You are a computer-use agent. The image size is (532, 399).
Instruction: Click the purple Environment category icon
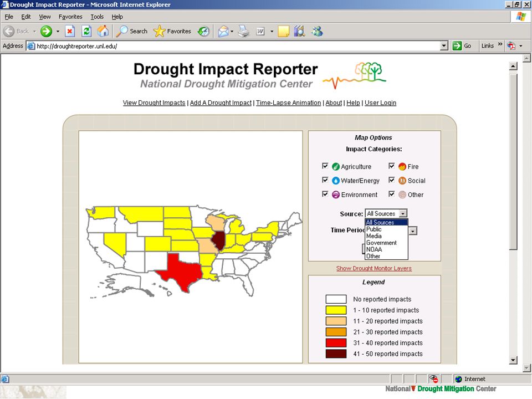tap(336, 195)
